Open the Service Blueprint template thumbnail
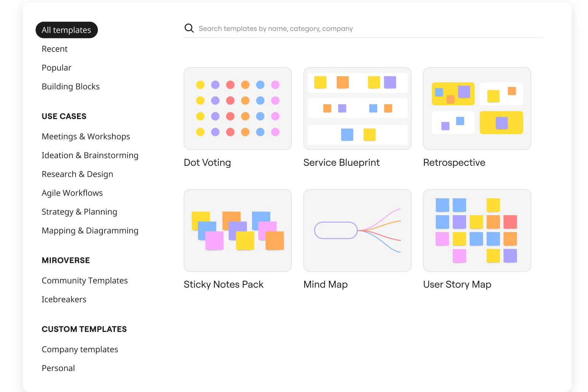This screenshot has height=392, width=588. click(357, 109)
